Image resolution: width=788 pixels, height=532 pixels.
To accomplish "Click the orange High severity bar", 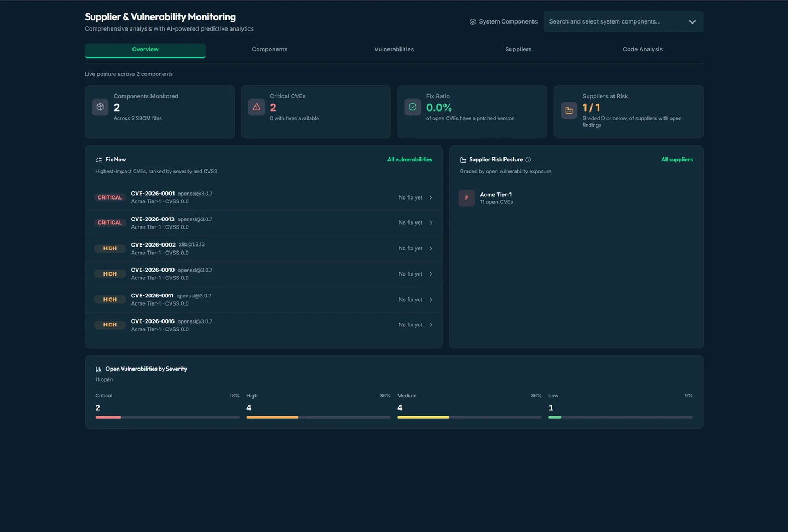I will [x=273, y=418].
